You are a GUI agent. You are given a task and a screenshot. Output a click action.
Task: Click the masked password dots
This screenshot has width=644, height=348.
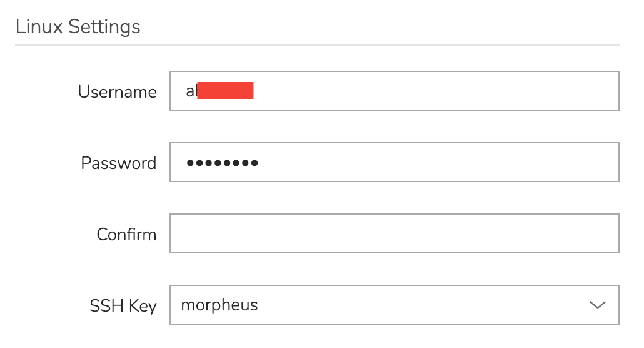coord(222,163)
